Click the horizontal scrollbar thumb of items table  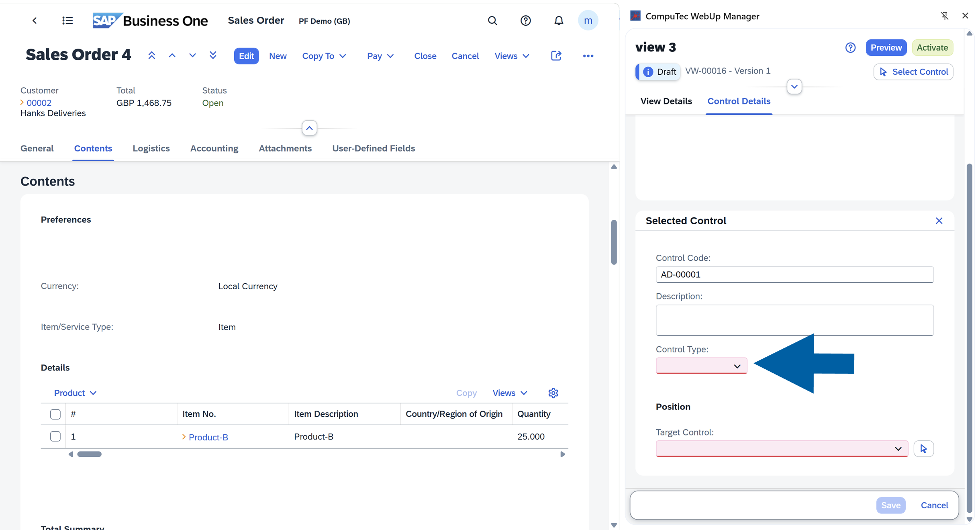tap(89, 454)
